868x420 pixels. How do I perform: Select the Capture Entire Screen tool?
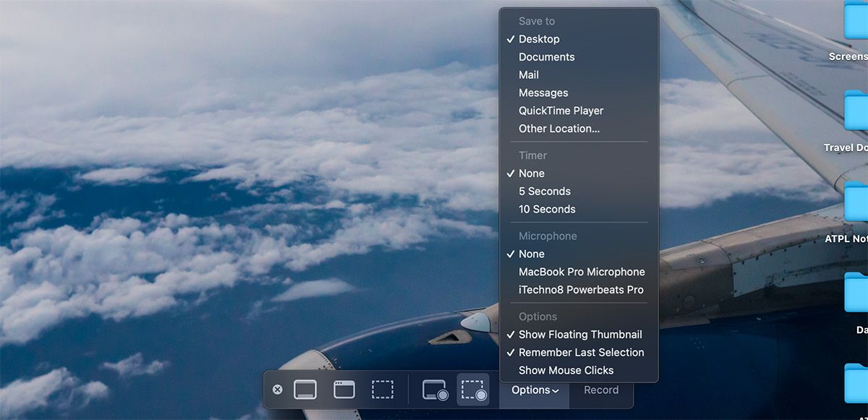click(305, 389)
